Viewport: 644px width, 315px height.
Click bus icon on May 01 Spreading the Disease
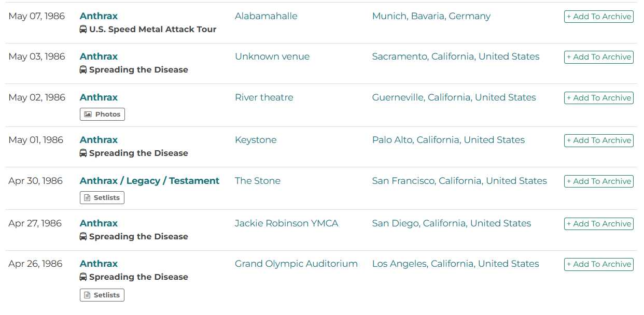[x=83, y=153]
